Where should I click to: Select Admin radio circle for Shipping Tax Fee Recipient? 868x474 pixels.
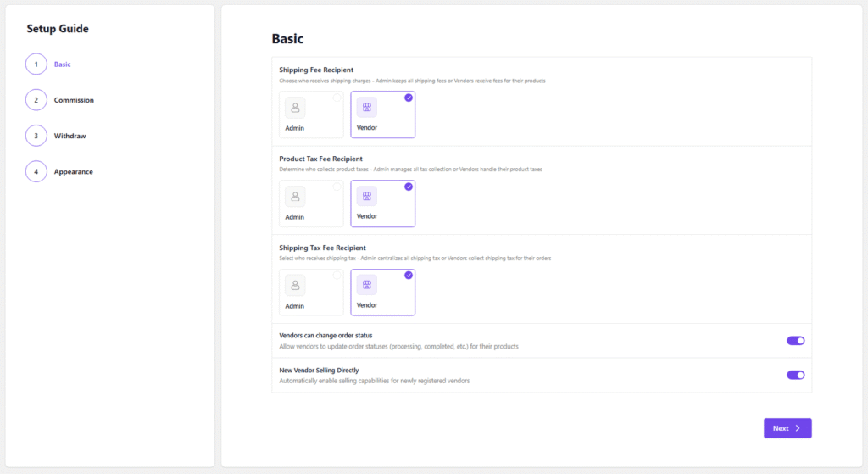(x=337, y=276)
